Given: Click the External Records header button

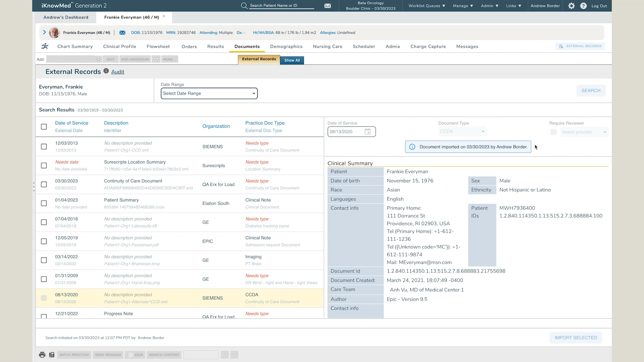Looking at the screenshot, I should 580,46.
